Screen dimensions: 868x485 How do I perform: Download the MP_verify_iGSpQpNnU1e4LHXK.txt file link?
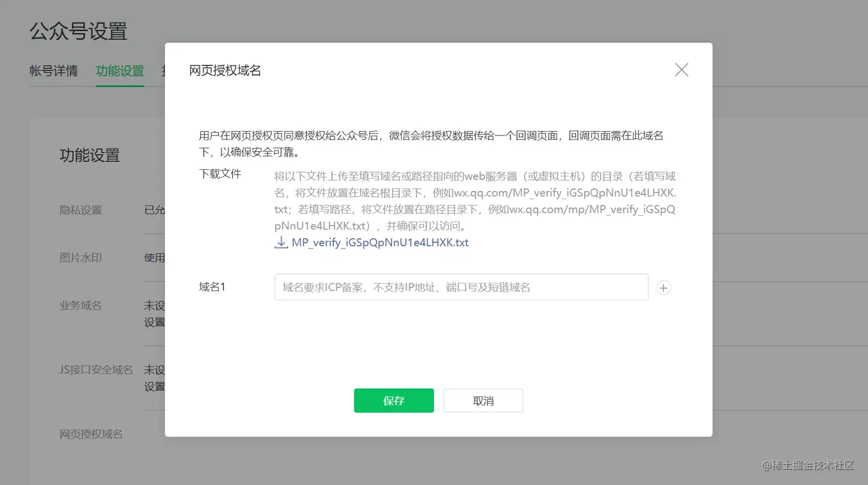tap(380, 242)
